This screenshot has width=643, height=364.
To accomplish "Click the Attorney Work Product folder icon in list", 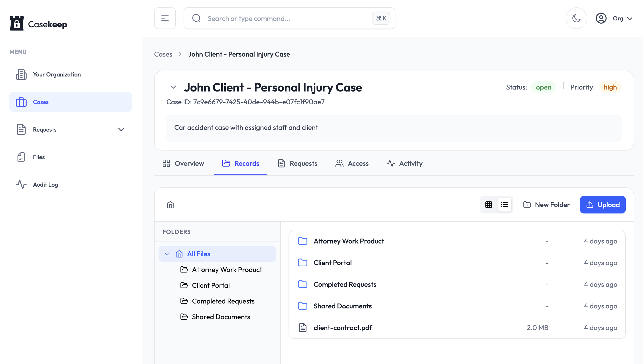I will 303,241.
